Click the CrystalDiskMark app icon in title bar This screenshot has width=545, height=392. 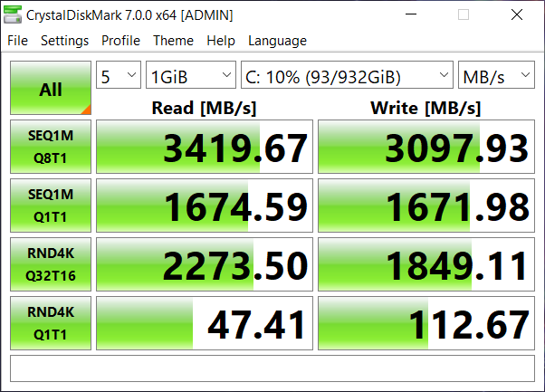pyautogui.click(x=13, y=15)
